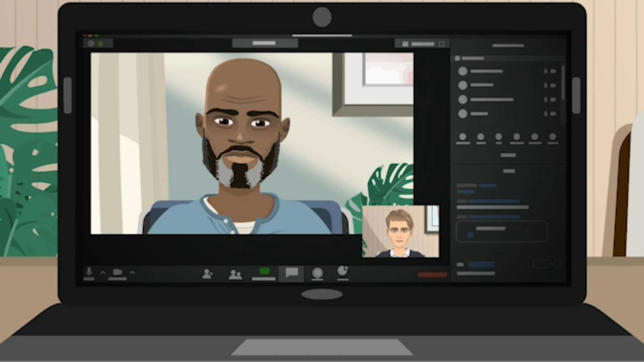The height and width of the screenshot is (362, 644).
Task: Click the reactions icon with plus sign
Action: pos(342,271)
